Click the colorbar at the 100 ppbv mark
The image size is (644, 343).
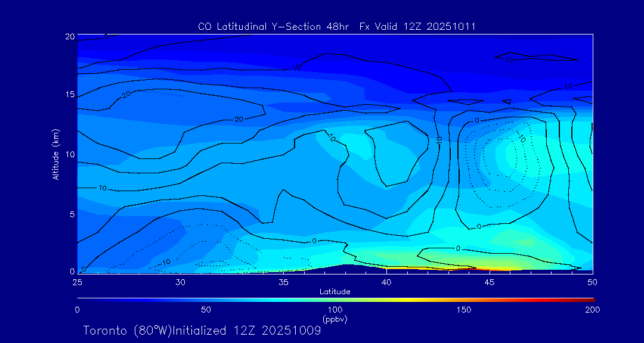[335, 299]
